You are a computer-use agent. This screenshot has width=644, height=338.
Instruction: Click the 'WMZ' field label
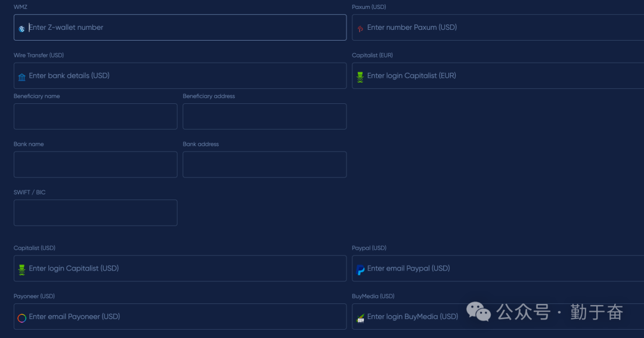[x=20, y=7]
